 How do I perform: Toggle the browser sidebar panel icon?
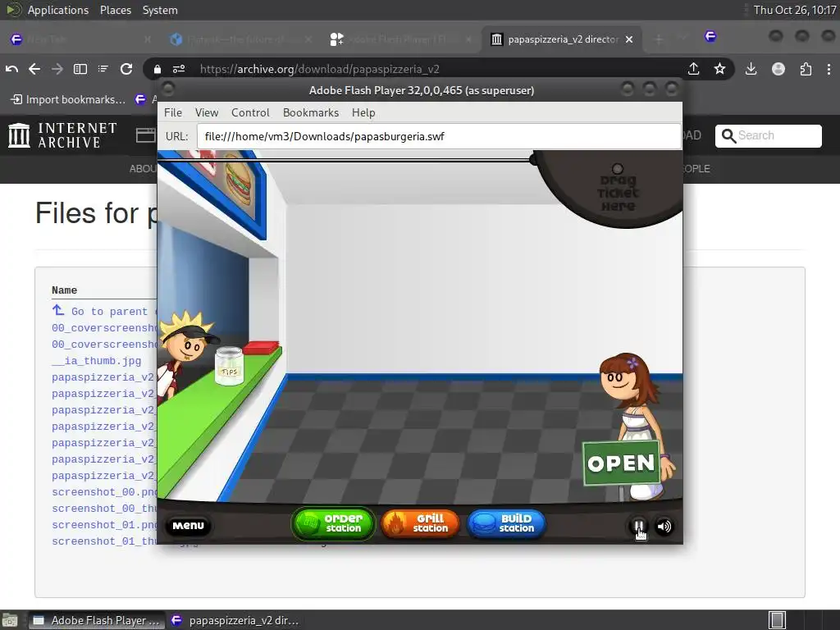[x=80, y=69]
